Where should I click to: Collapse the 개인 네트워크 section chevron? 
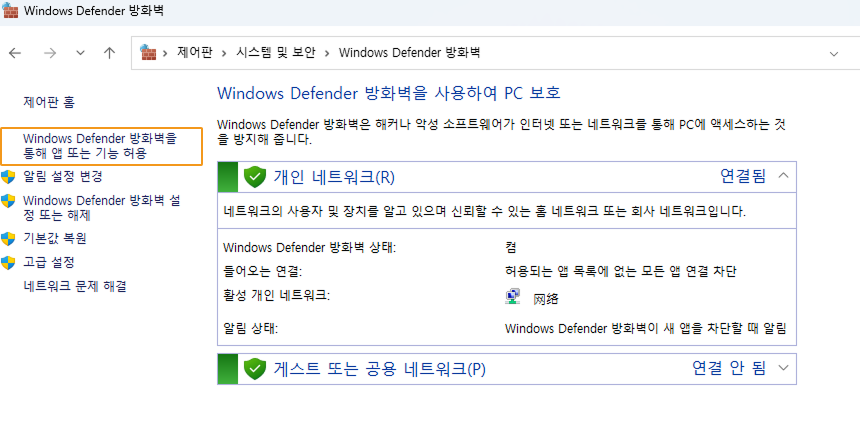coord(783,176)
